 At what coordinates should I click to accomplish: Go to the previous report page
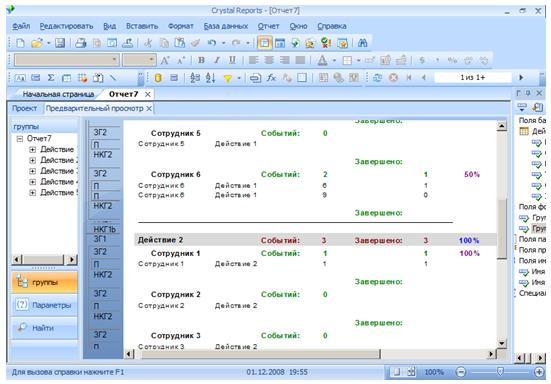coord(424,78)
